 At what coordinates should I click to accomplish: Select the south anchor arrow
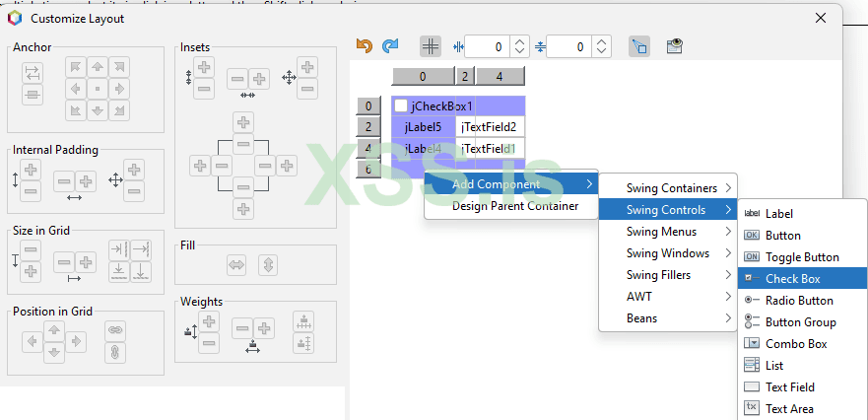click(x=98, y=110)
